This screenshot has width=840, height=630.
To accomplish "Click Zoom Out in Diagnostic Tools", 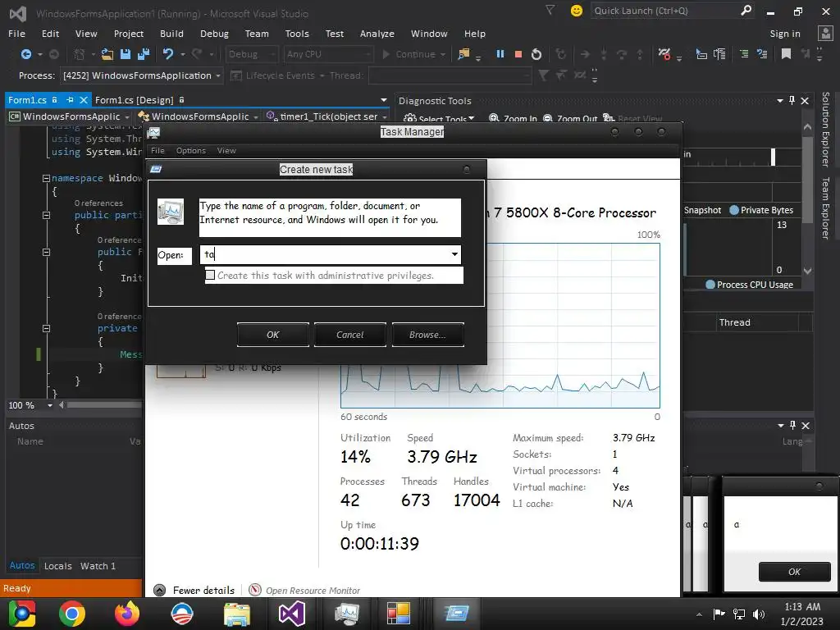I will pyautogui.click(x=570, y=118).
